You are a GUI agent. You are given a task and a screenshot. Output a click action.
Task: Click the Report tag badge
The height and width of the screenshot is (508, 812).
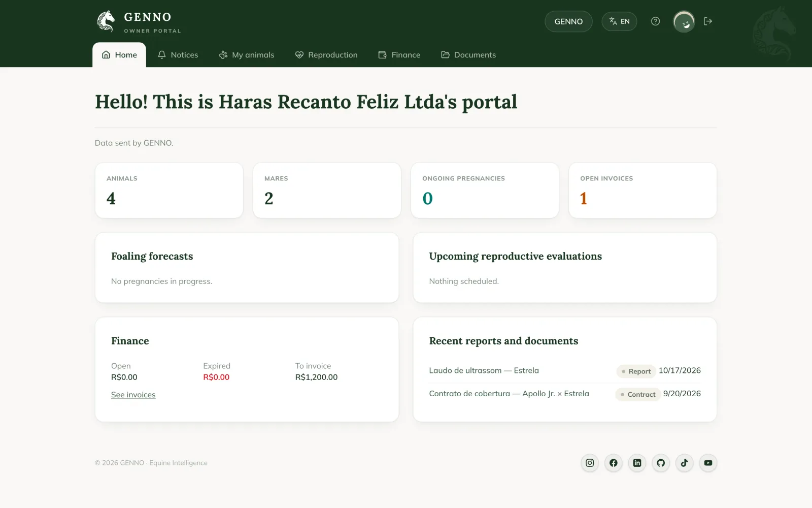636,371
